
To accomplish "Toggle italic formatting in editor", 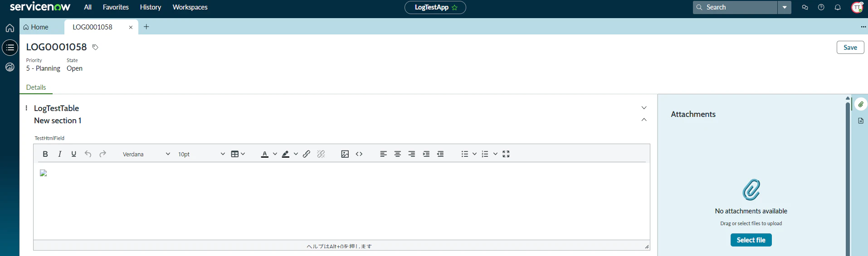I will (59, 154).
